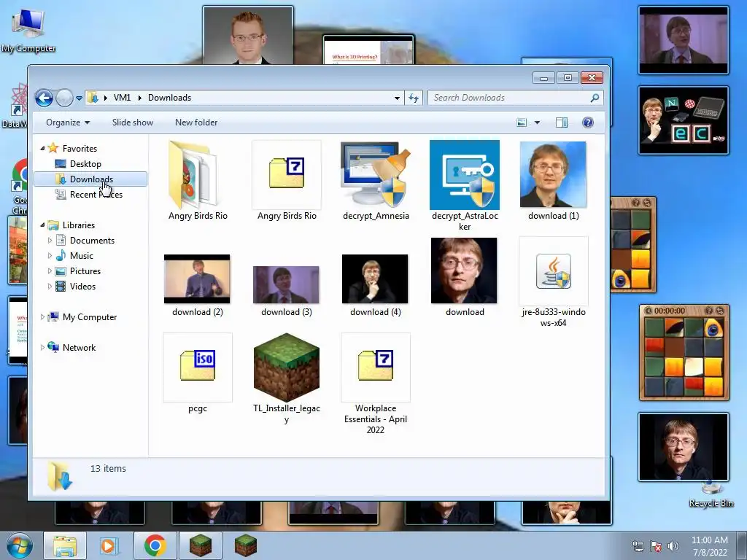Open the Angry Birds Rio folder
Image resolution: width=747 pixels, height=560 pixels.
tap(196, 175)
